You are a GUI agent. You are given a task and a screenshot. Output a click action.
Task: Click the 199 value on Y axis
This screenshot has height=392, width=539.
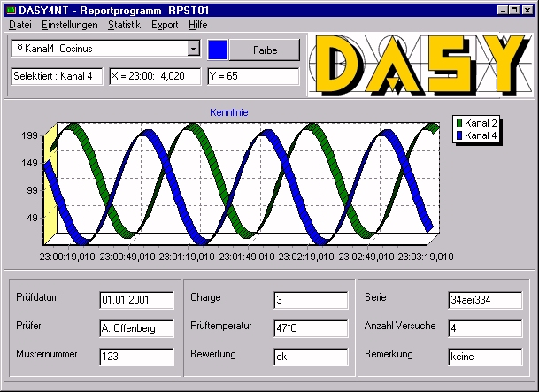pos(29,135)
